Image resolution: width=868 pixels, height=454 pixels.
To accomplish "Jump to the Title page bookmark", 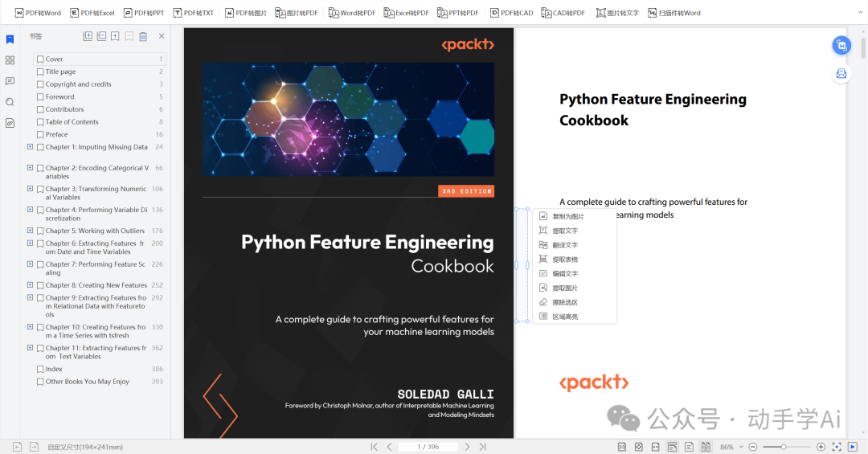I will (x=60, y=72).
